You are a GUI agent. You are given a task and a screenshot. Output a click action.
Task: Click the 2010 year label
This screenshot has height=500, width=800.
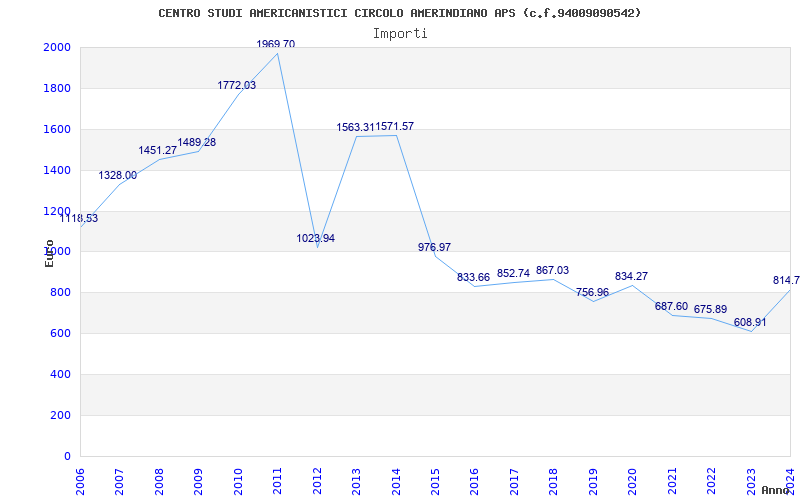[238, 481]
